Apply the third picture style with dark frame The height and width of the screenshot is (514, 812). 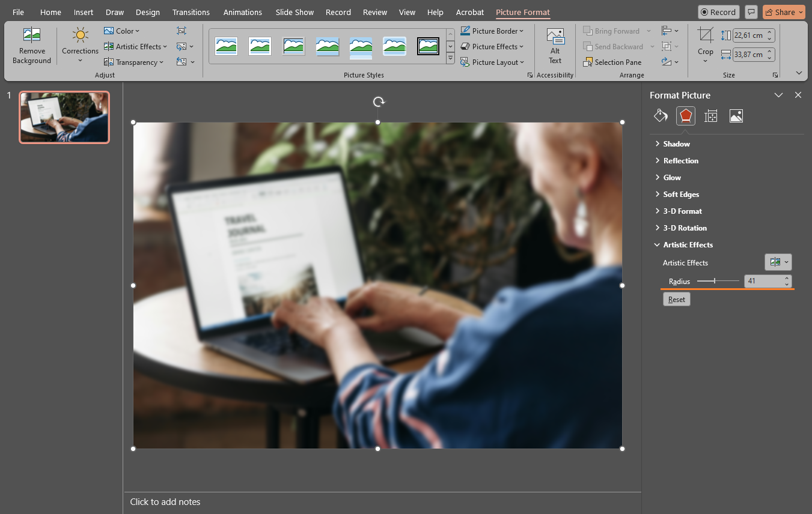[x=294, y=46]
